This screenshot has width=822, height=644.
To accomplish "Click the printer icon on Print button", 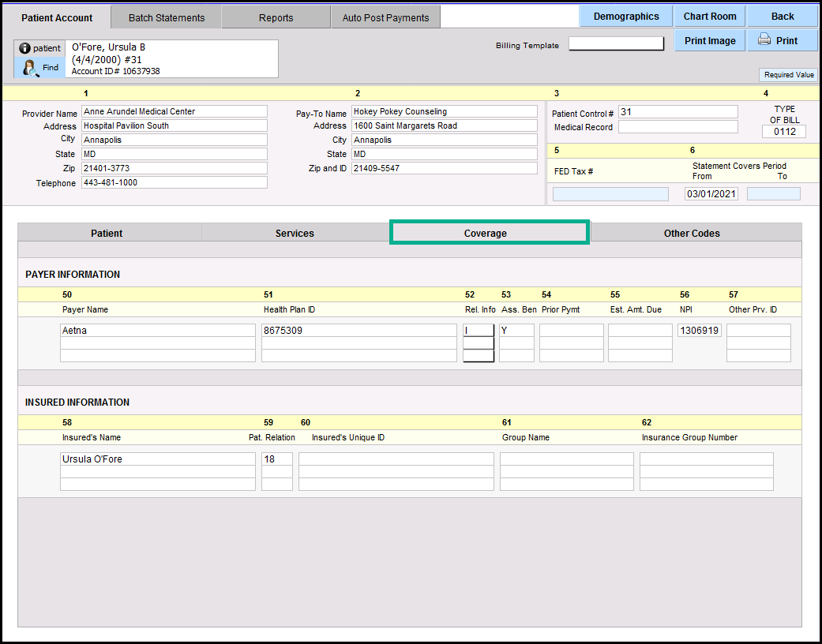I will tap(764, 40).
